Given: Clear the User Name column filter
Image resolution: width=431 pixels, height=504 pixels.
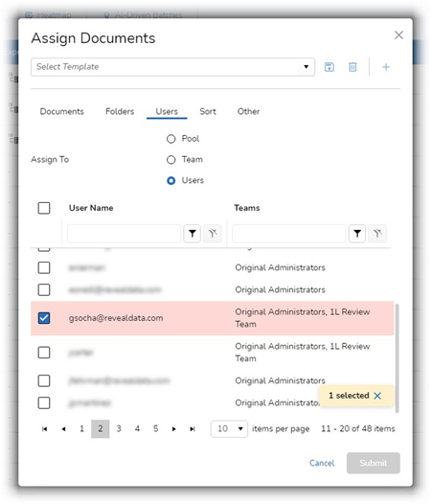Looking at the screenshot, I should [213, 234].
